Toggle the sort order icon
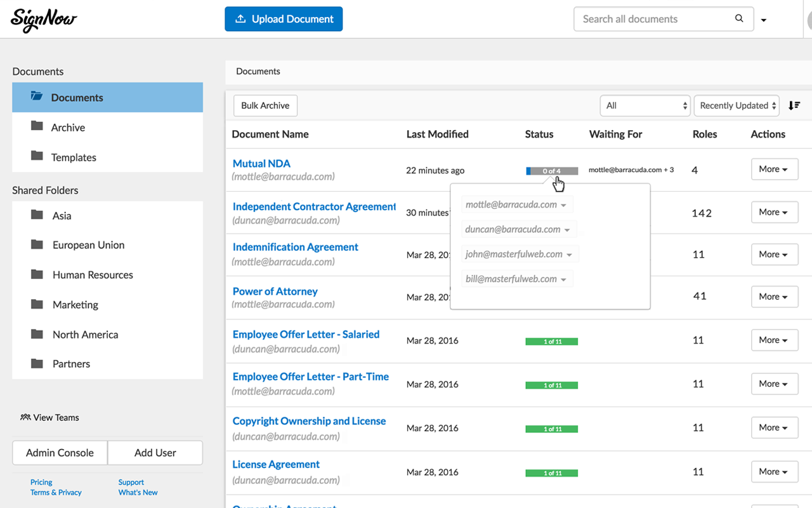The height and width of the screenshot is (508, 812). [794, 105]
